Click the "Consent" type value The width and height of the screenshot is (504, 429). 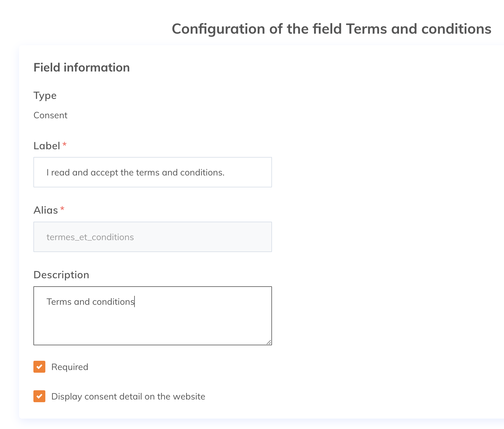pyautogui.click(x=50, y=115)
